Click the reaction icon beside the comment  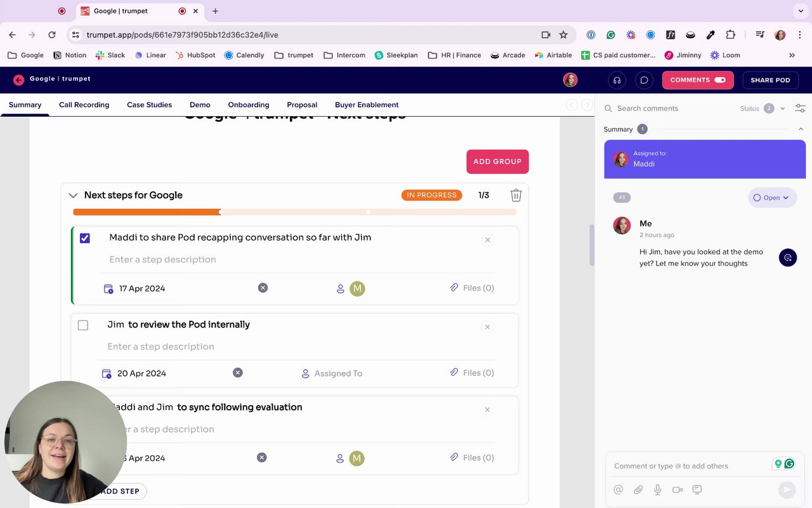(x=788, y=258)
